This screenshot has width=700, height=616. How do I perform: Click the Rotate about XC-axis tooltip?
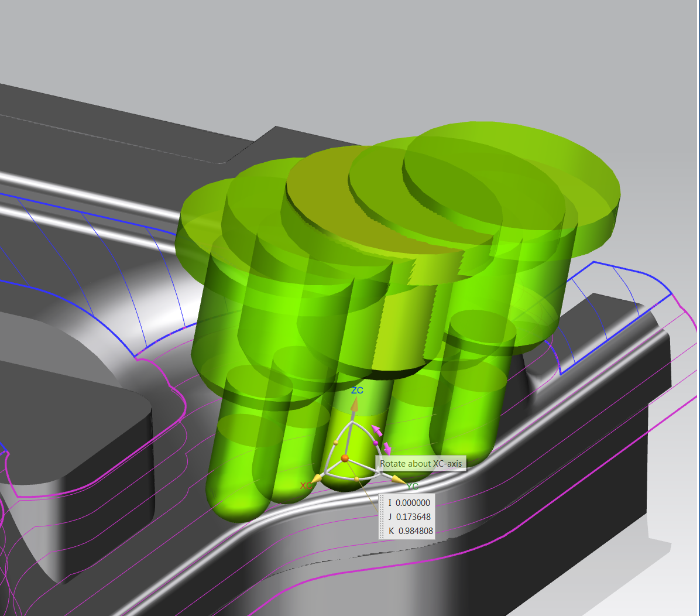[421, 463]
